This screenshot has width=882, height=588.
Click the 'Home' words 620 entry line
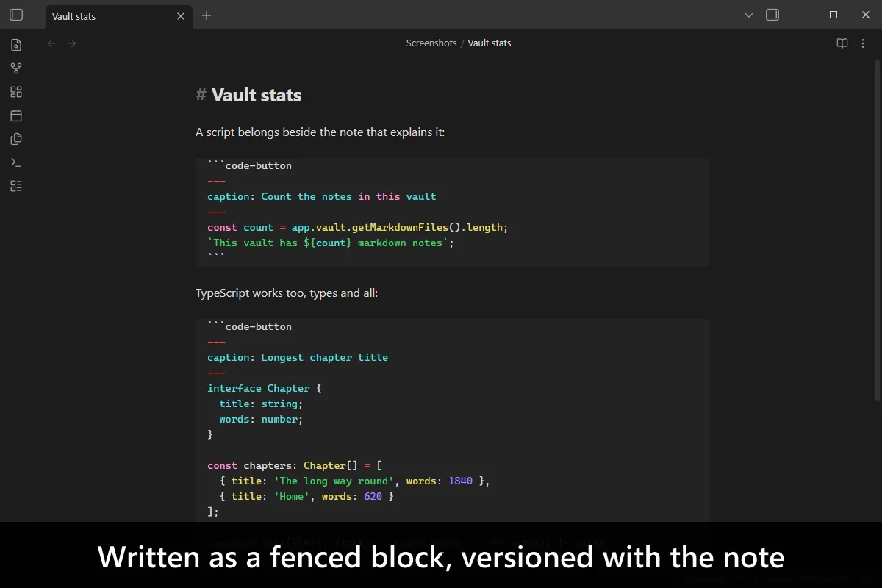tap(306, 496)
